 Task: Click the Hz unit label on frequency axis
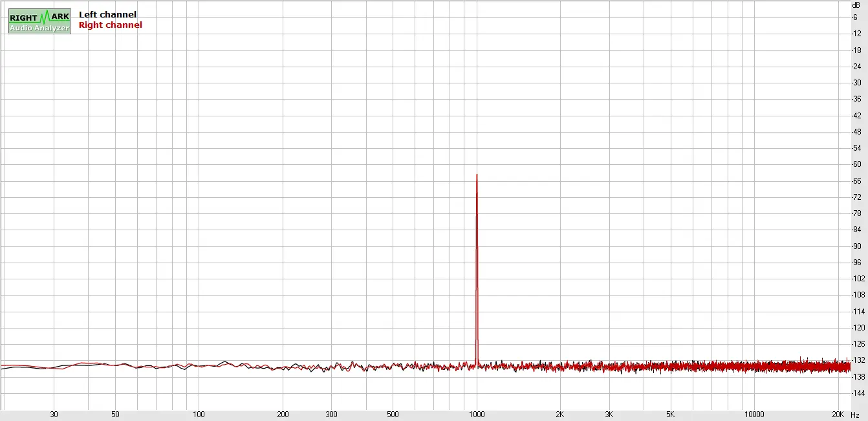point(856,415)
